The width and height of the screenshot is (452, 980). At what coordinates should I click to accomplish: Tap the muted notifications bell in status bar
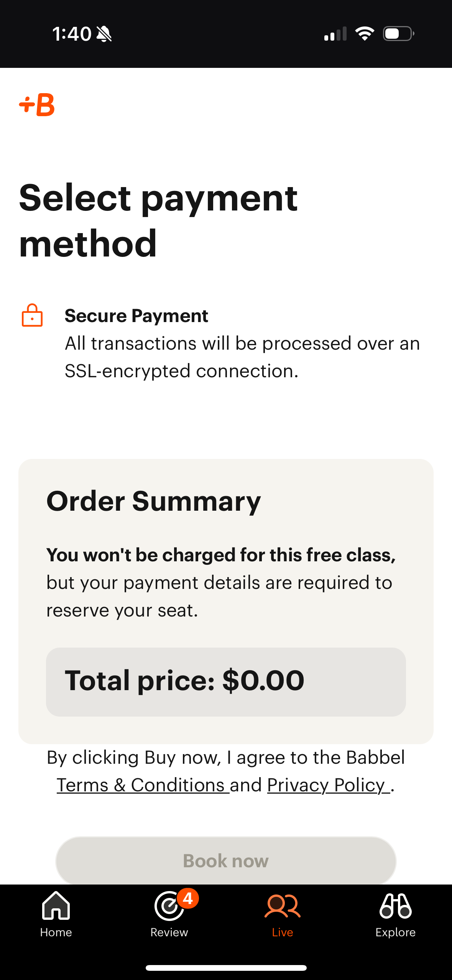[104, 34]
